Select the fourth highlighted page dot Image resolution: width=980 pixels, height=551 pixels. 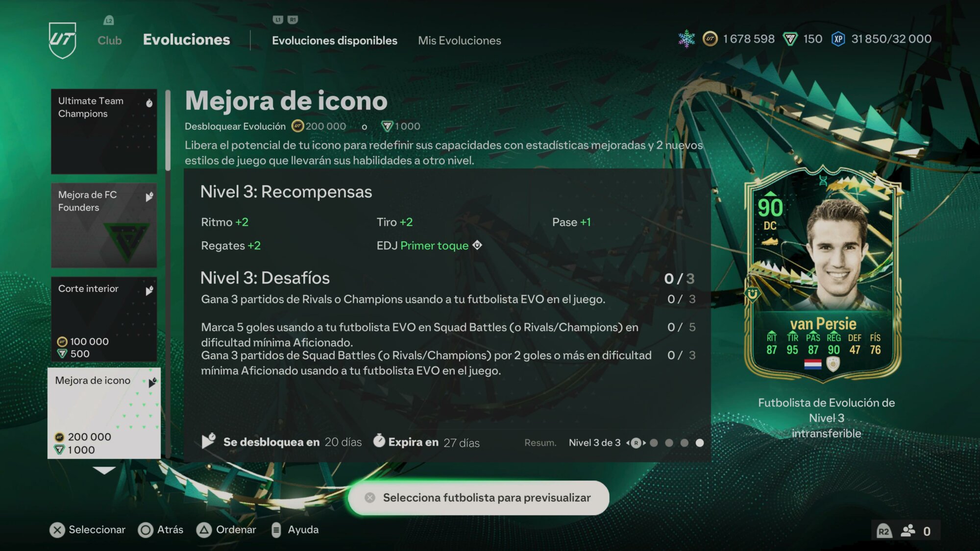(x=700, y=443)
